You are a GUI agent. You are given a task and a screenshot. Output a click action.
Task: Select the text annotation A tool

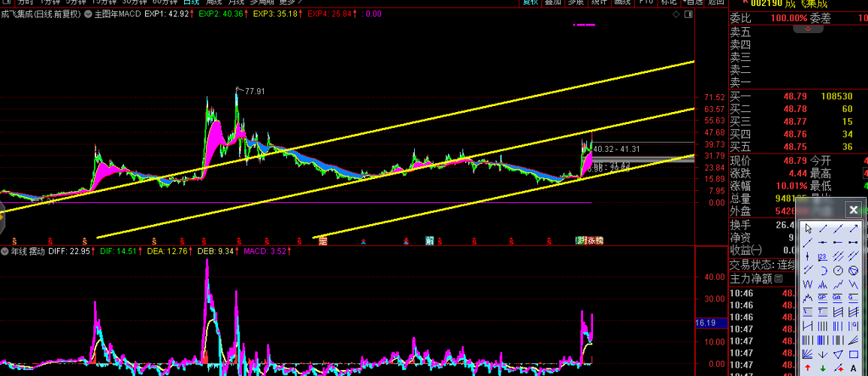(853, 368)
